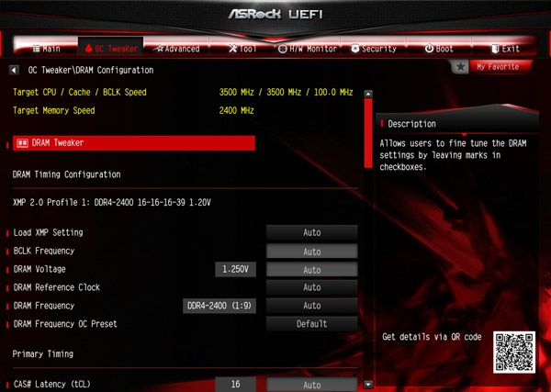The height and width of the screenshot is (392, 551).
Task: Select the DRAM Frequency label
Action: pos(44,306)
